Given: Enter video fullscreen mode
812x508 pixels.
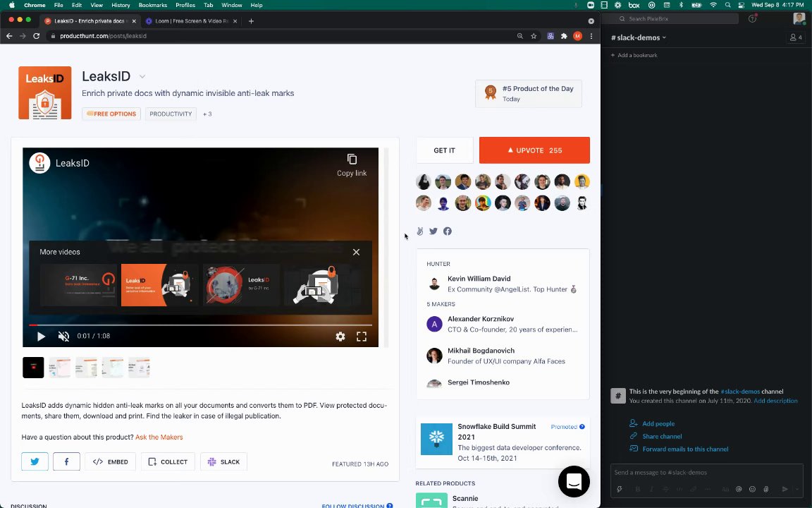Looking at the screenshot, I should tap(362, 337).
